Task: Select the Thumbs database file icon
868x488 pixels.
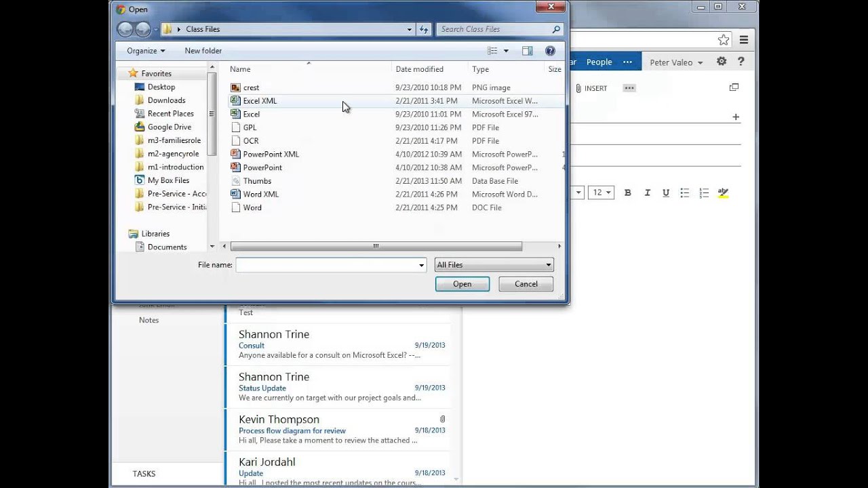Action: (x=235, y=181)
